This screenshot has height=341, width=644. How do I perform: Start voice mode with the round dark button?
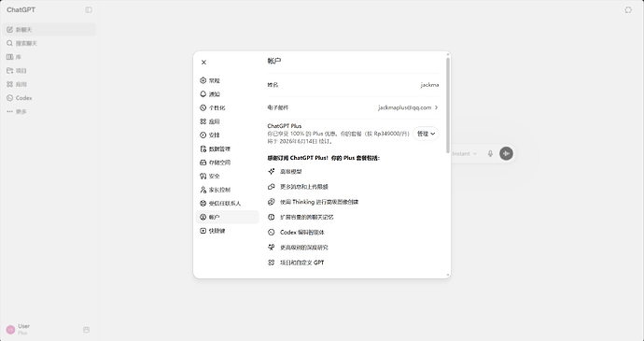tap(506, 153)
